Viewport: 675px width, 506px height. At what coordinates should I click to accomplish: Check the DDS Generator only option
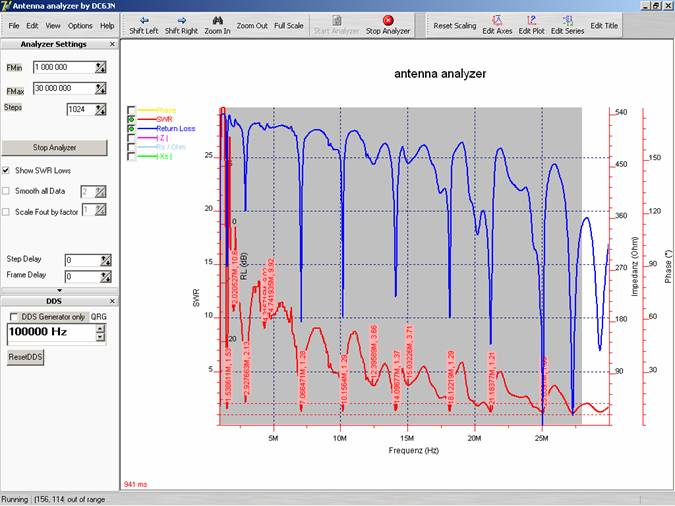[12, 316]
